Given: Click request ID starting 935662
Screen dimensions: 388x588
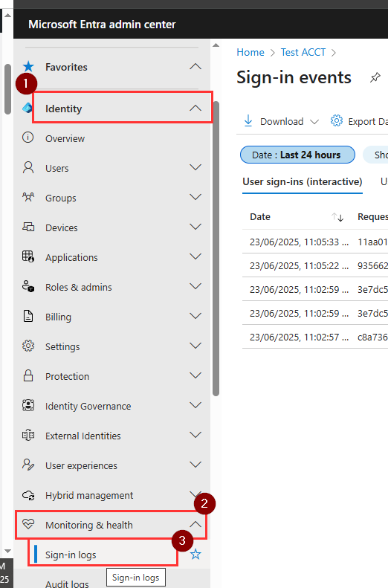Looking at the screenshot, I should tap(372, 265).
